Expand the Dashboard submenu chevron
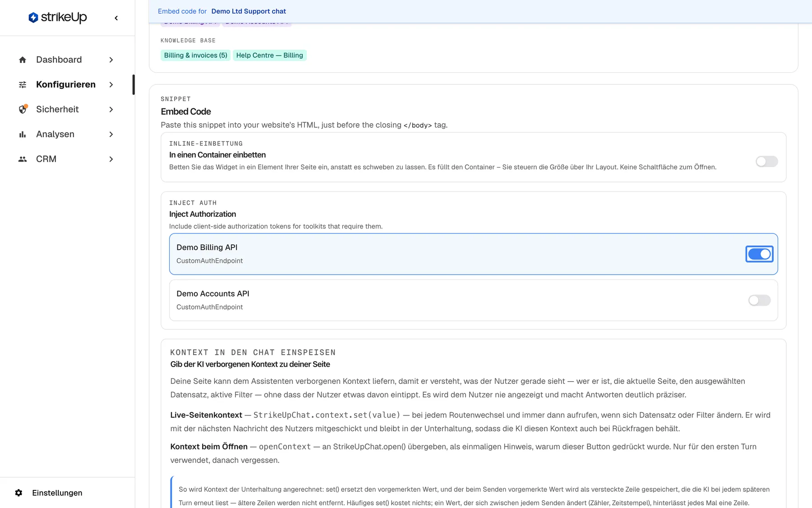 pos(111,60)
